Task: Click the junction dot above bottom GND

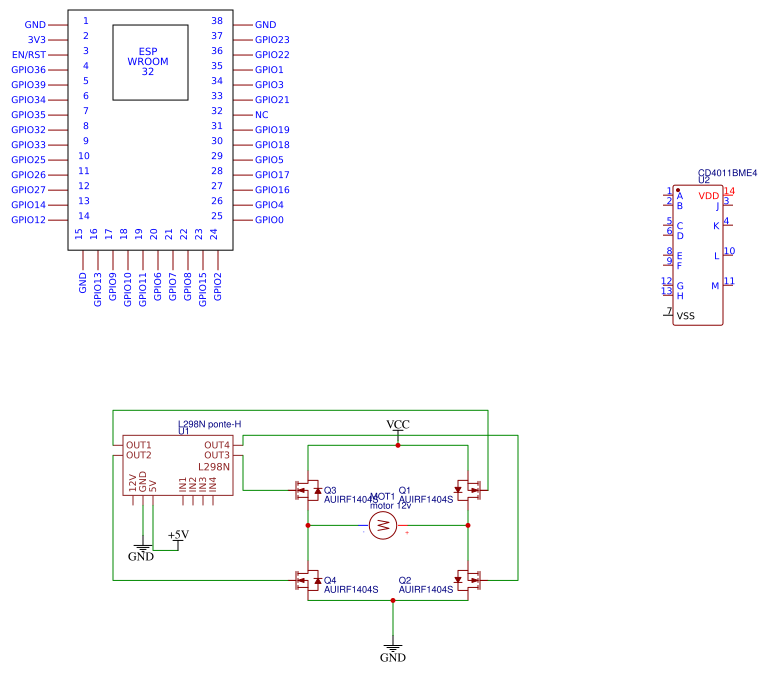Action: point(393,600)
